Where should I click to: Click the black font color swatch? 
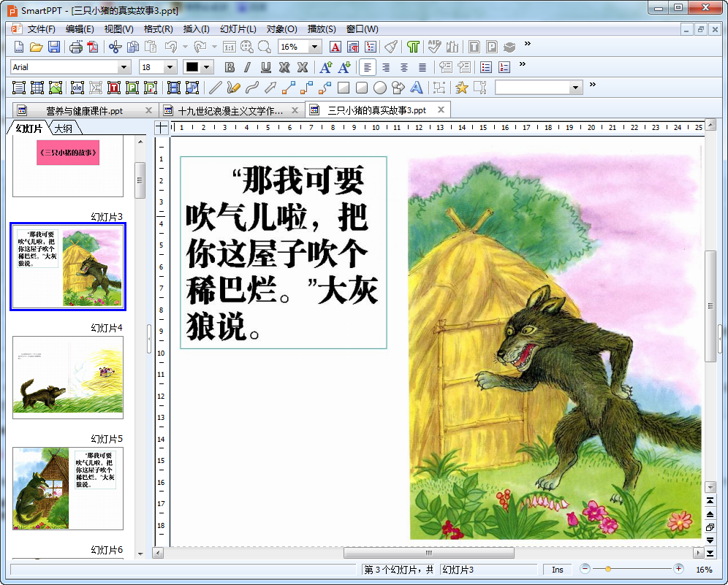pos(192,67)
